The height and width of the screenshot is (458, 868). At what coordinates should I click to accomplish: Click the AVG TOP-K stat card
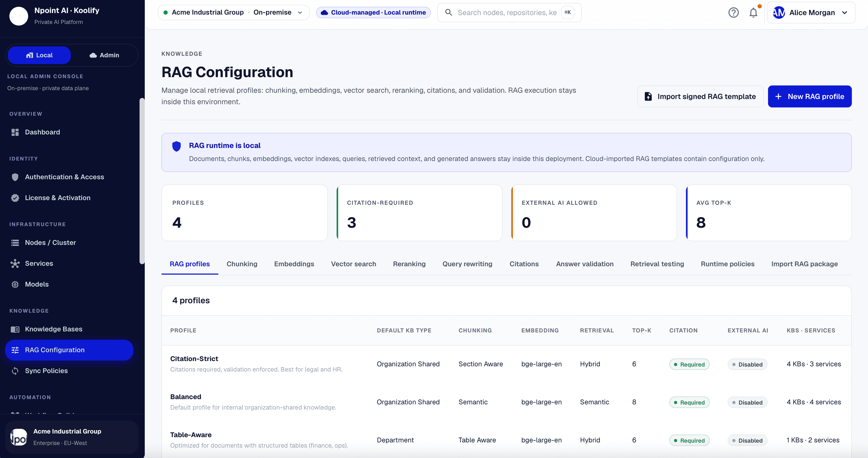click(769, 213)
